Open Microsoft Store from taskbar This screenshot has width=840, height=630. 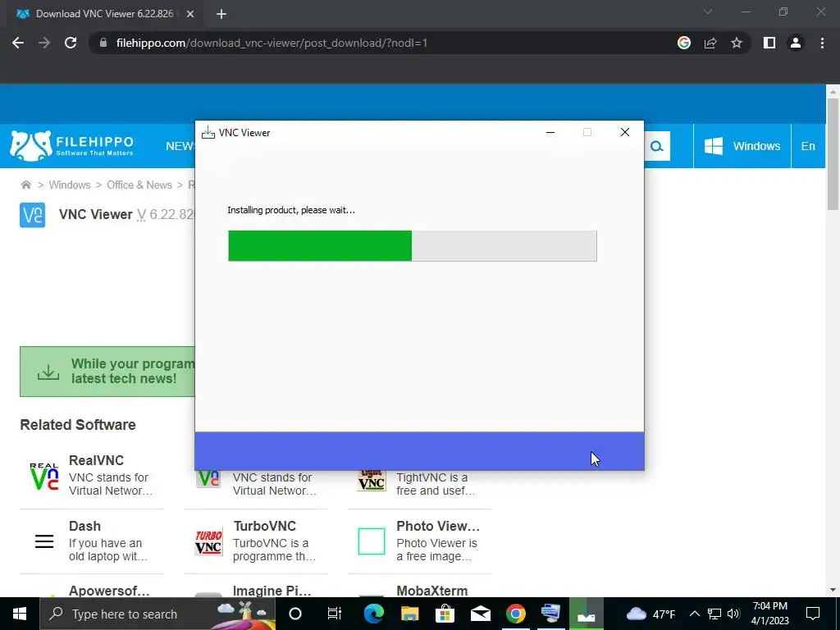(445, 614)
